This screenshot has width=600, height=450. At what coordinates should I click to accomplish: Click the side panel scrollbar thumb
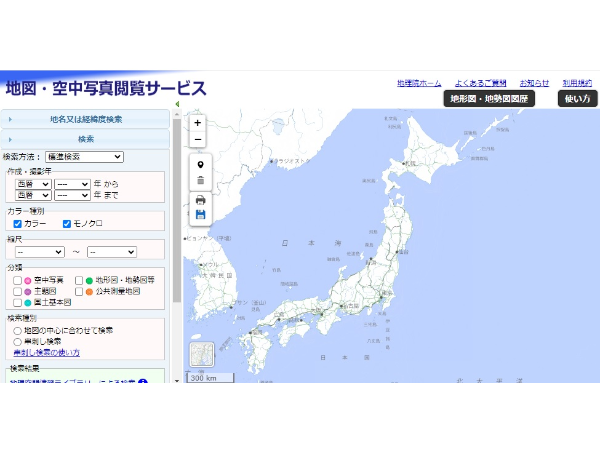point(177,210)
